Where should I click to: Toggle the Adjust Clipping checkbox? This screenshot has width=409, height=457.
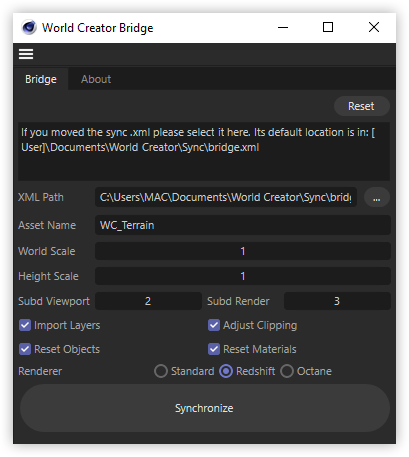point(214,325)
